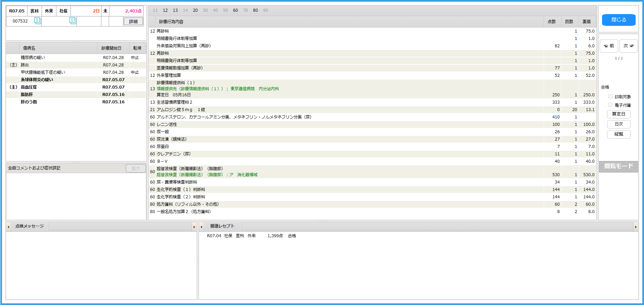The width and height of the screenshot is (644, 305).
Task: Click 薬価 column header
Action: 587,22
